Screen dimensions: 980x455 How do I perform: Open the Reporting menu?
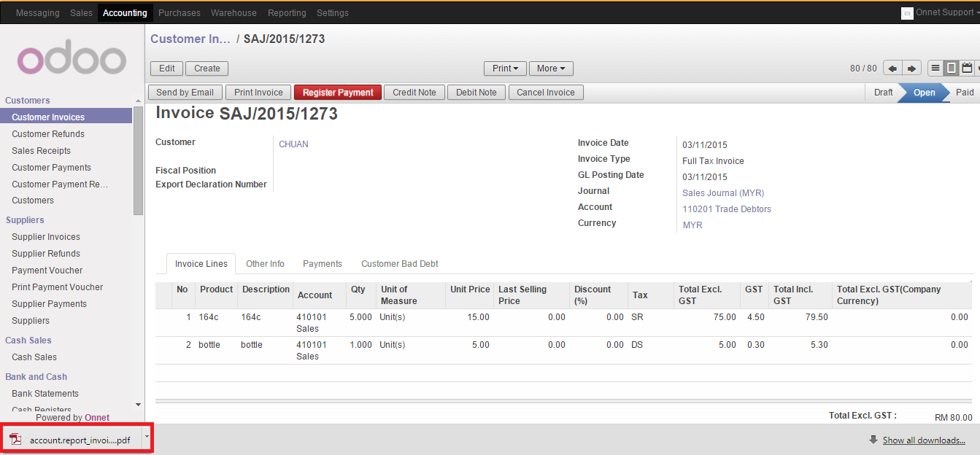(x=287, y=12)
